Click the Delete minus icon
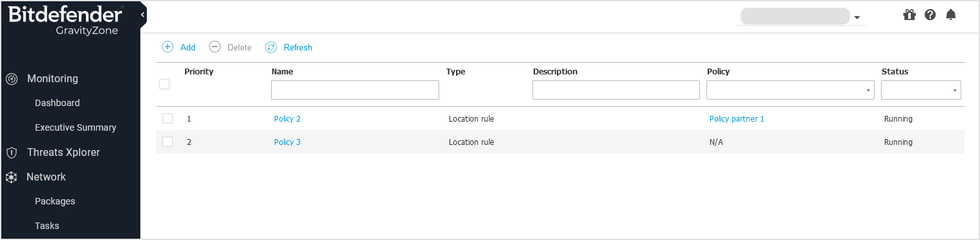 pos(215,47)
